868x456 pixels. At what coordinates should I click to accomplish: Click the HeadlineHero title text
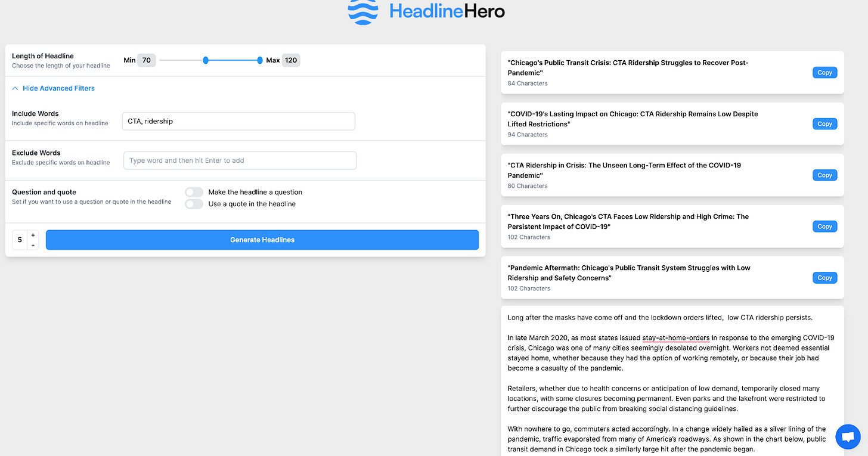pyautogui.click(x=447, y=11)
